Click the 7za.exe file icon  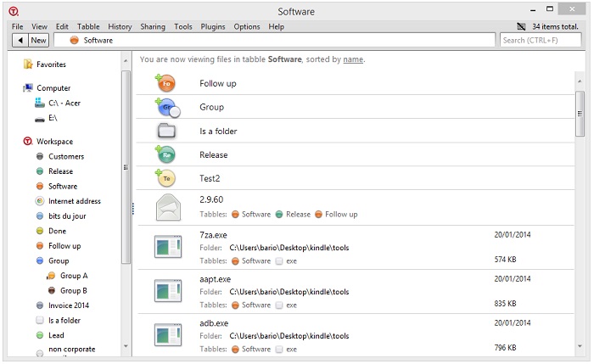[x=168, y=247]
